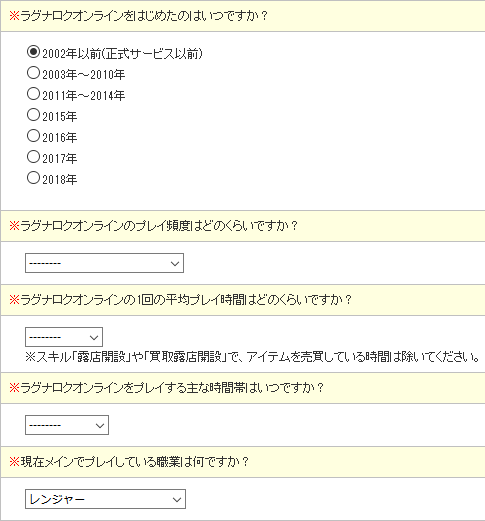Screen dimensions: 485x521
Task: Click the chevron arrow of the プレイ頻度 dropdown
Action: coord(175,264)
